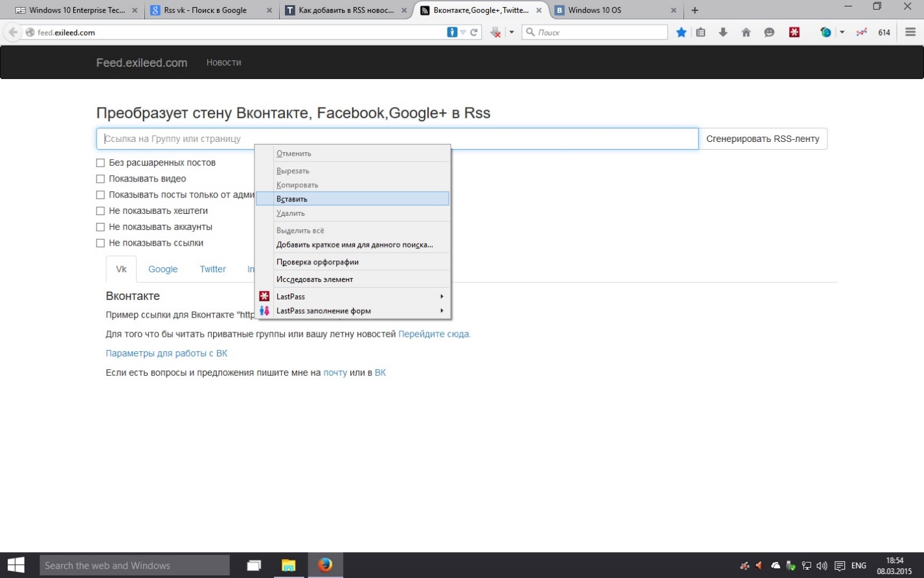Open the Downloads arrow icon

coord(723,32)
